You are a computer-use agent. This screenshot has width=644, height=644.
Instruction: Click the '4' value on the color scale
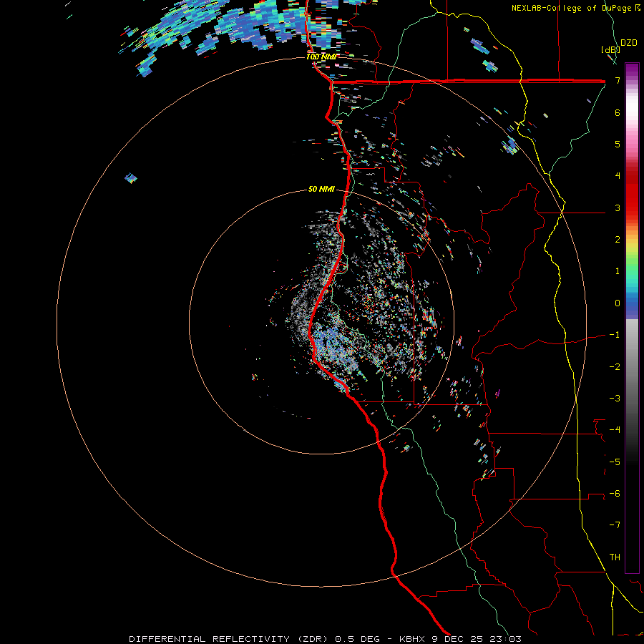pos(618,176)
